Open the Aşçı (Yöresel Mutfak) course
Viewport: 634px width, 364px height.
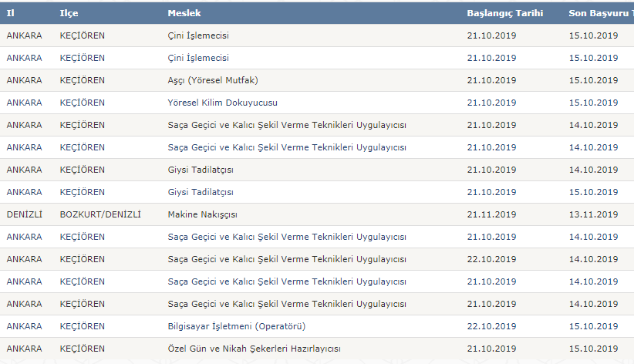[x=213, y=80]
